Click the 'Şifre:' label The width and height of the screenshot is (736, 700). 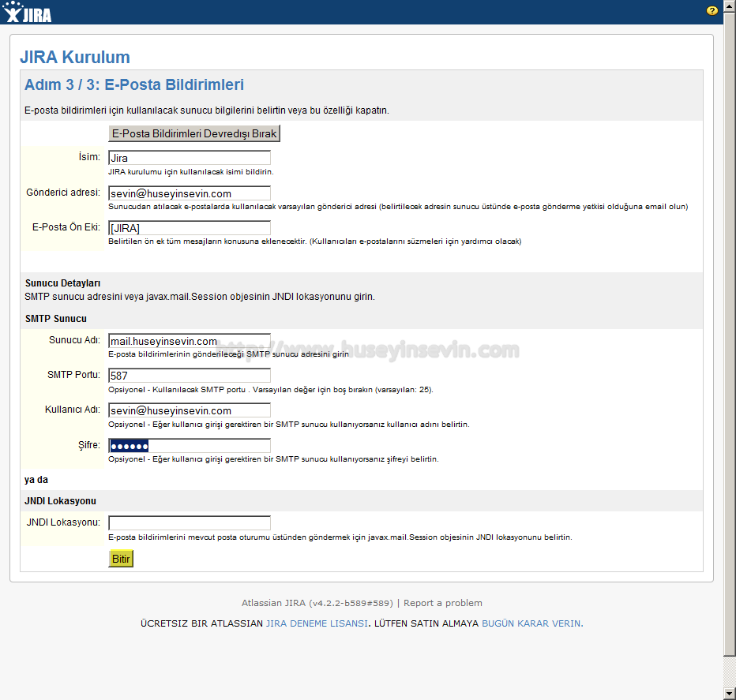89,445
